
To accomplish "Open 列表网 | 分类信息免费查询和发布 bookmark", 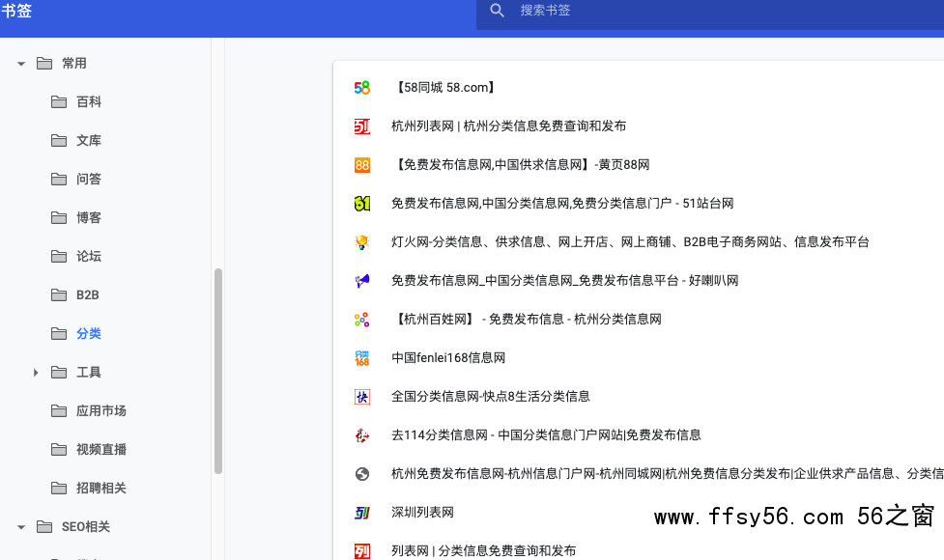I will coord(483,551).
